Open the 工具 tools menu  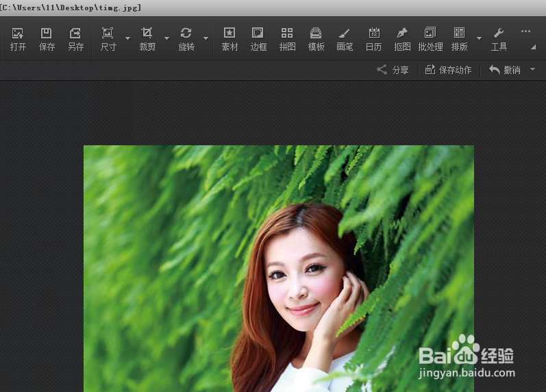[x=499, y=39]
